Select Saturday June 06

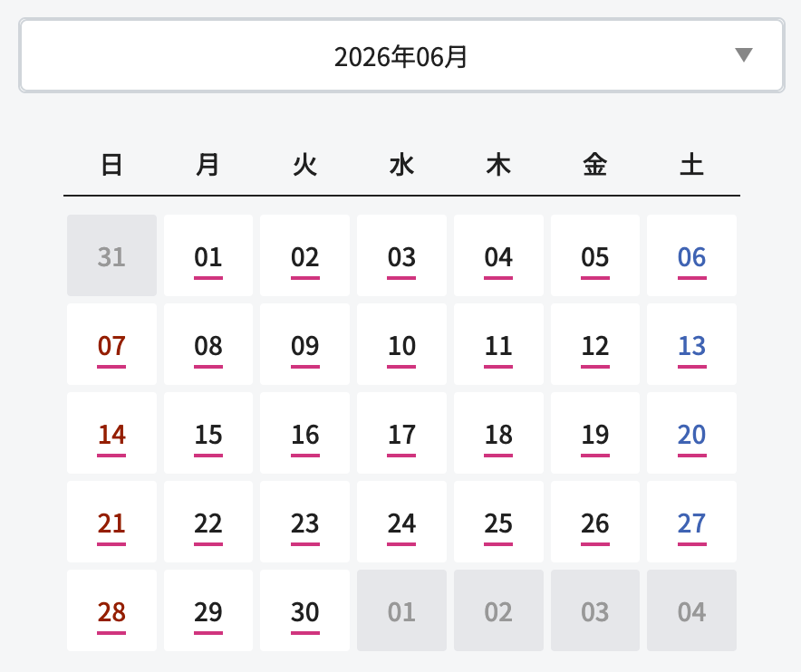[691, 255]
